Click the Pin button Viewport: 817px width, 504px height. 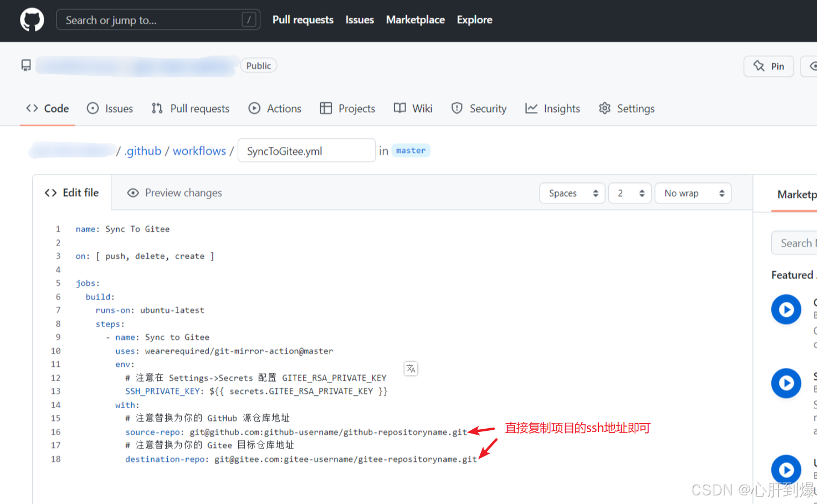click(x=769, y=66)
